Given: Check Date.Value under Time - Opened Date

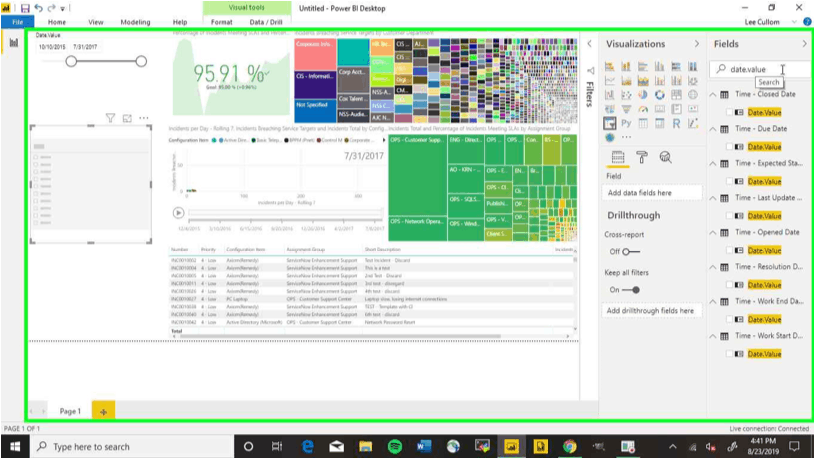Looking at the screenshot, I should [x=730, y=251].
